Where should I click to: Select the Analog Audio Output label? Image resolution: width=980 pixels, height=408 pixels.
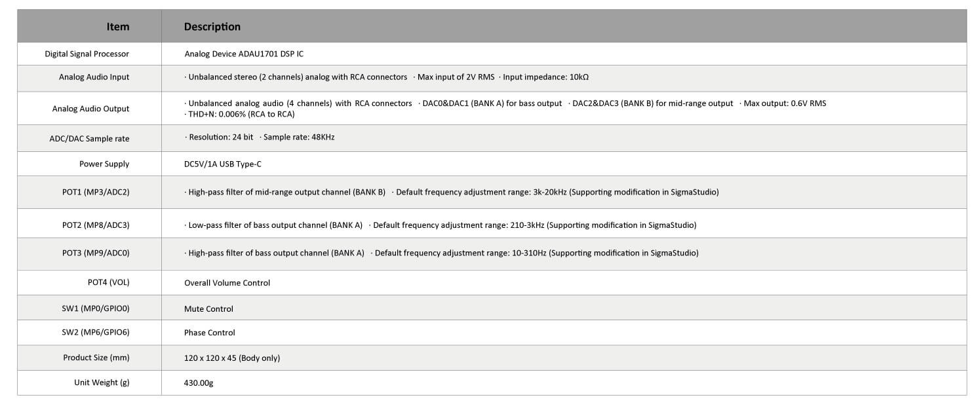[x=90, y=109]
